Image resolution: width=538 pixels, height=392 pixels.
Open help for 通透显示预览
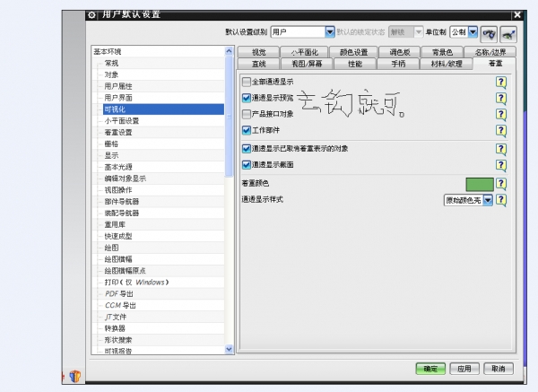(x=501, y=98)
